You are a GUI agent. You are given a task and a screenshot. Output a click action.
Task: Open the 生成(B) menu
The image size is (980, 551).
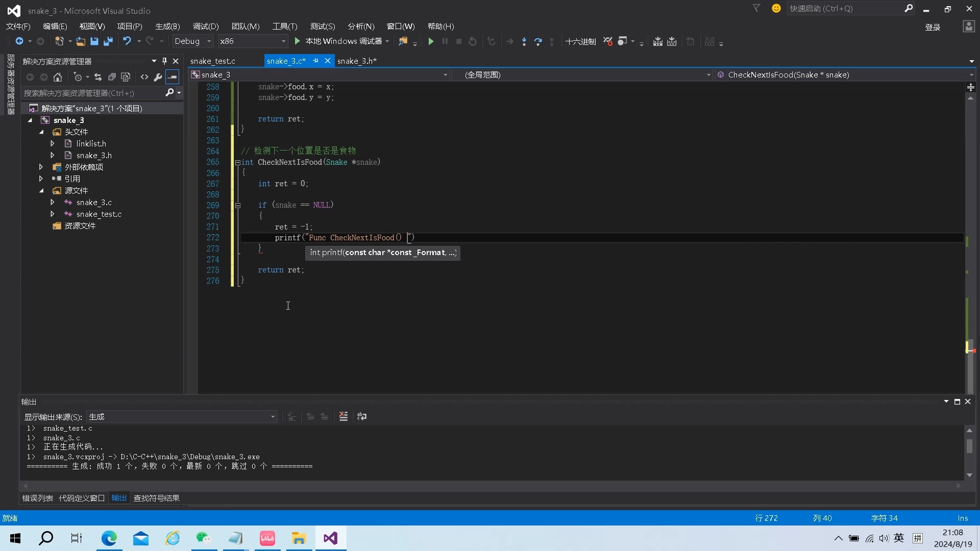(167, 26)
